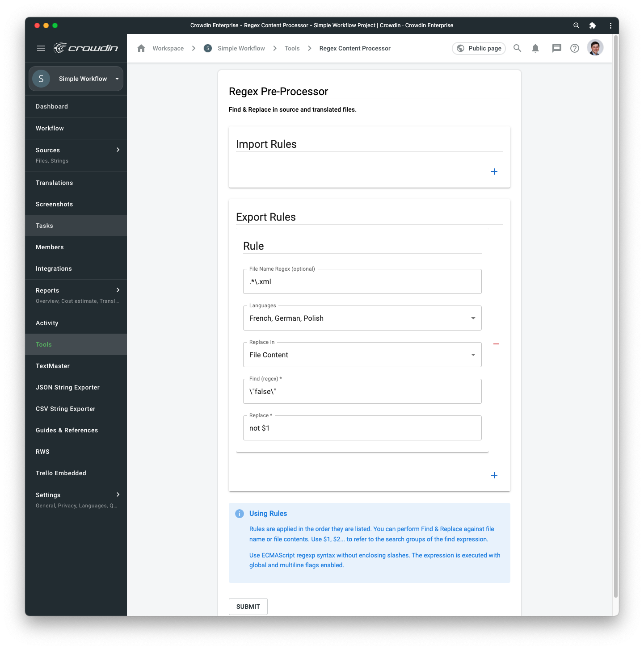Open Integrations in sidebar
Screen dimensions: 644x649
(76, 268)
